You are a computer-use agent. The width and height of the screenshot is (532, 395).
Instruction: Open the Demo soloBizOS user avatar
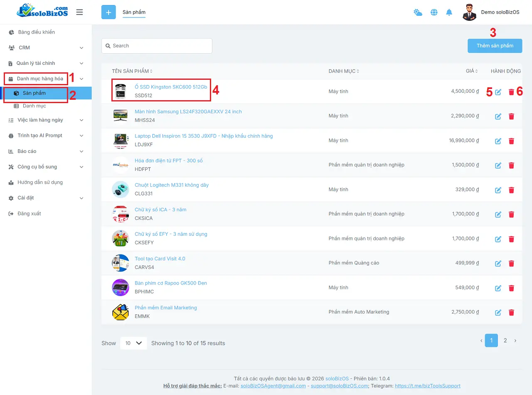[469, 12]
